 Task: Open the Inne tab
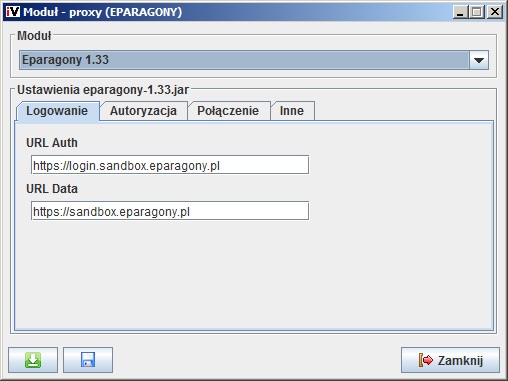point(292,111)
